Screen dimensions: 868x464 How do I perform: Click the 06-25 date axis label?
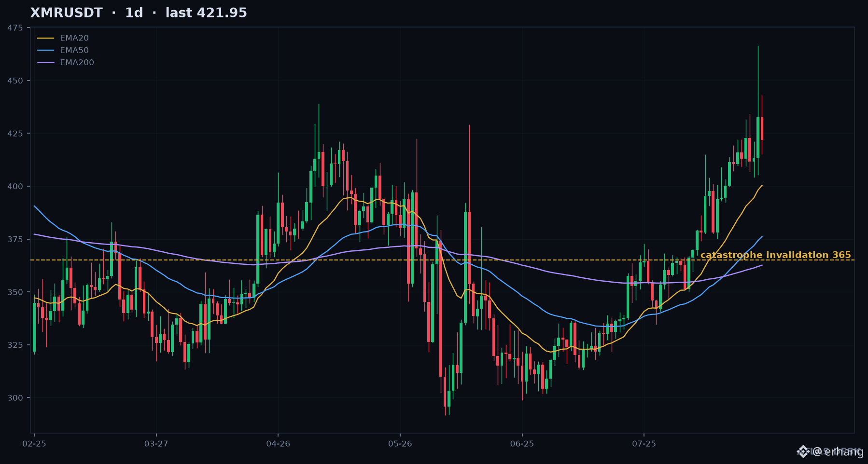522,444
